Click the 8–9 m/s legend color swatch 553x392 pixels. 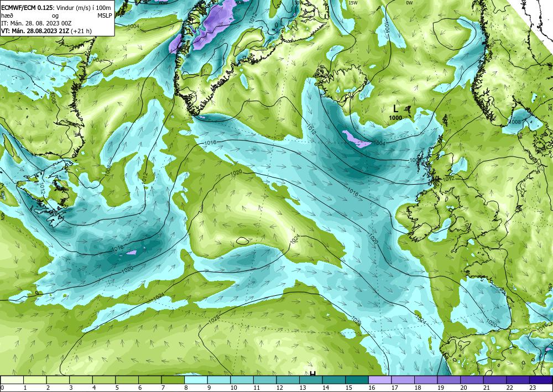(x=196, y=380)
